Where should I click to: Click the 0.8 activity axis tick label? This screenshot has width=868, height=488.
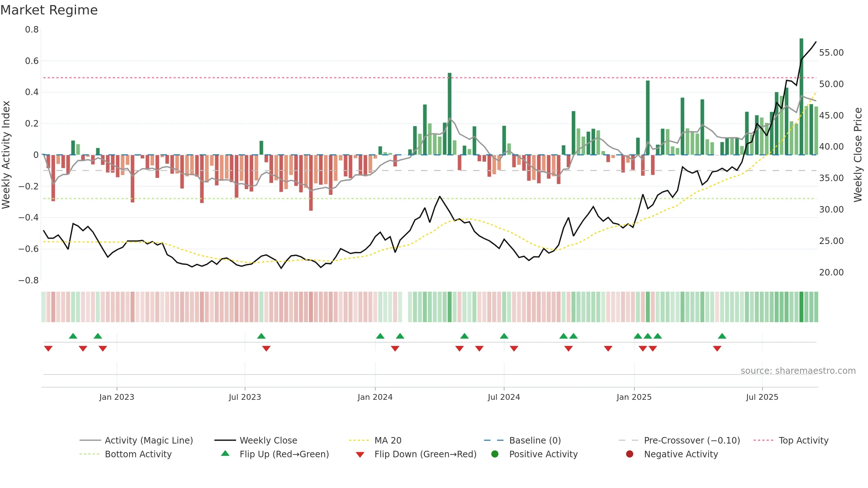pyautogui.click(x=32, y=30)
